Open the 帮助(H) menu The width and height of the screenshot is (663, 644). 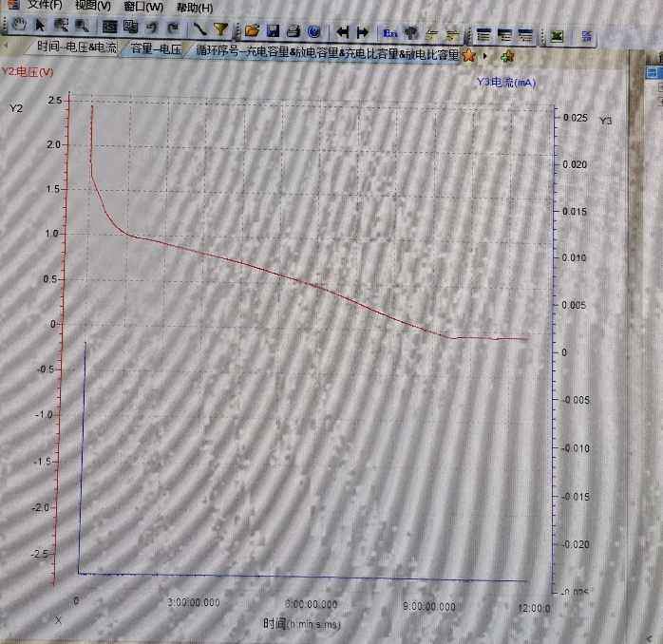(x=195, y=8)
